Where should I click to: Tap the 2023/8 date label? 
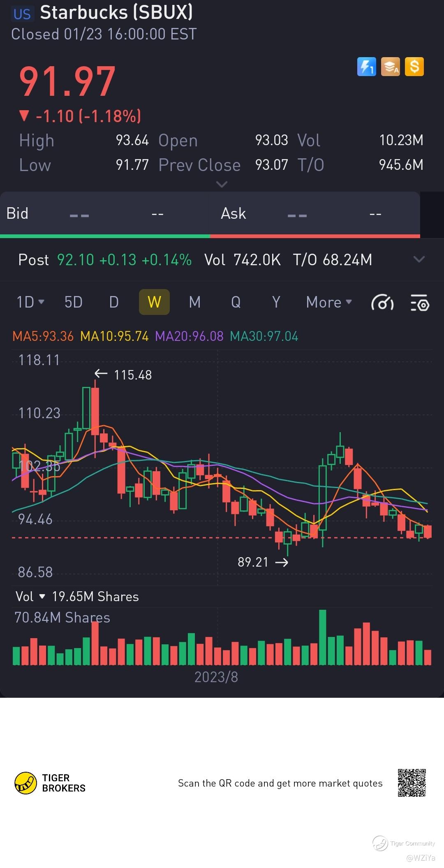coord(216,677)
